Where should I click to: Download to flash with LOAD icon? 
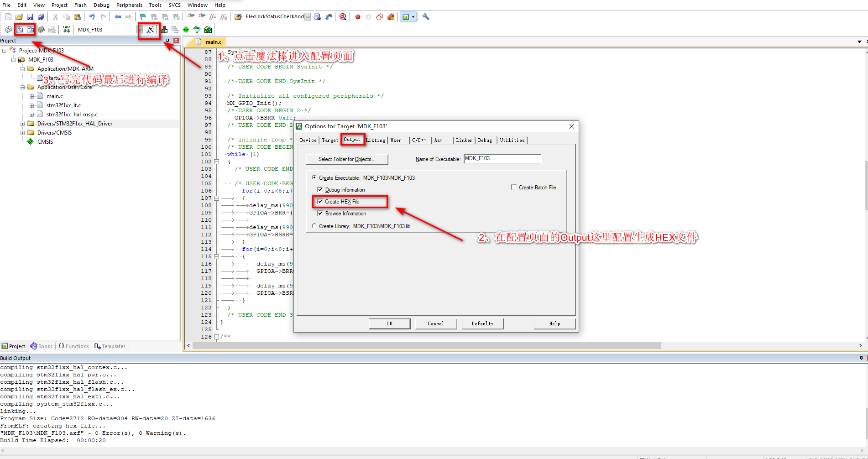[x=67, y=30]
